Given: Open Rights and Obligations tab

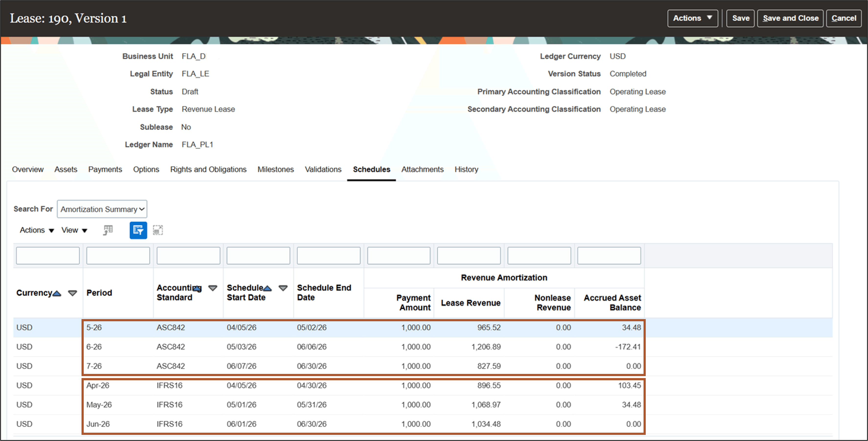Looking at the screenshot, I should pyautogui.click(x=208, y=169).
